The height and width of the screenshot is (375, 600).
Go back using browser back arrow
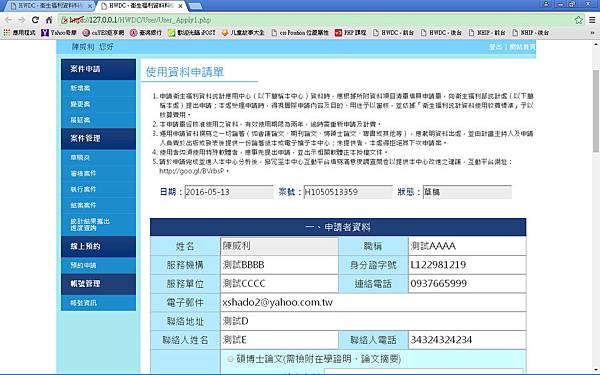[8, 20]
